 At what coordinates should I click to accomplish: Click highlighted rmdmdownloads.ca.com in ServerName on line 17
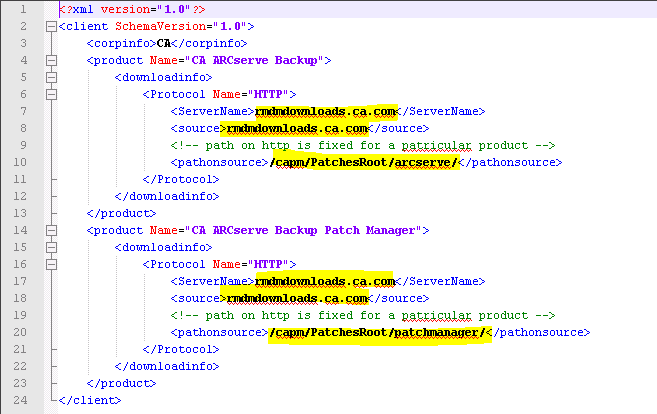pos(325,282)
